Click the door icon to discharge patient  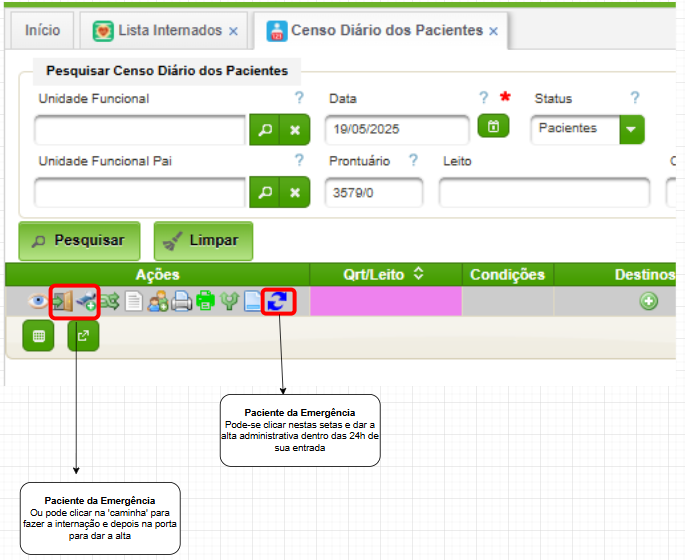pos(63,302)
